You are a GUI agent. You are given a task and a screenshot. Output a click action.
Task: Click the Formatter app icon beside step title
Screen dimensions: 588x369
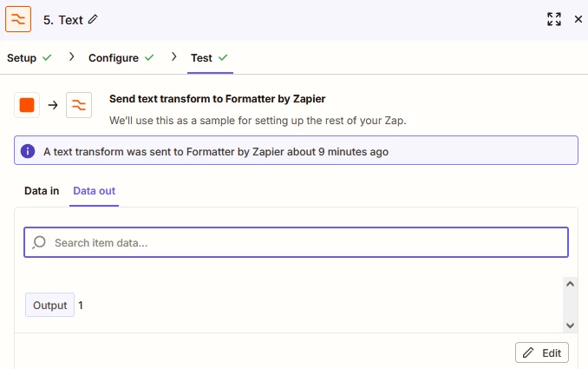tap(18, 19)
